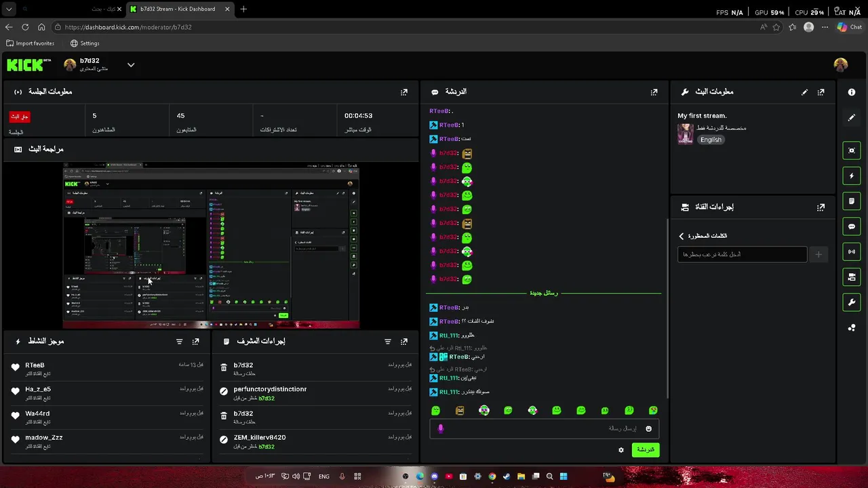Image resolution: width=868 pixels, height=488 pixels.
Task: Click the banned word input field
Action: 743,254
